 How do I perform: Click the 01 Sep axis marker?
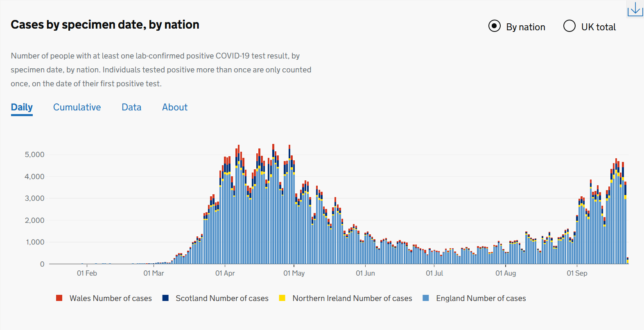(577, 273)
